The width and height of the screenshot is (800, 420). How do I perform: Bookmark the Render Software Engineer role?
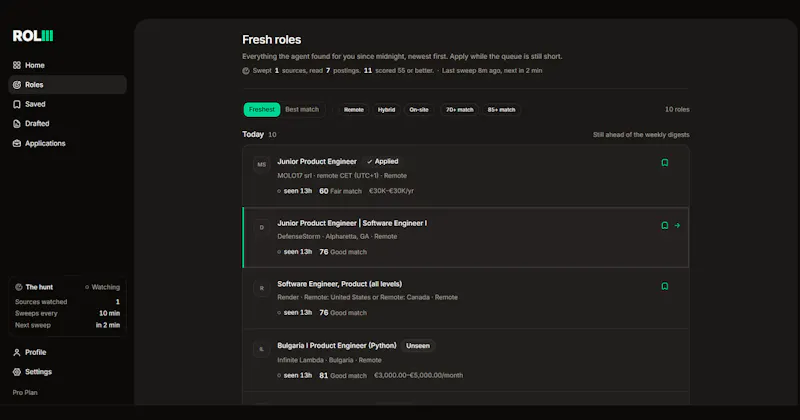point(665,286)
